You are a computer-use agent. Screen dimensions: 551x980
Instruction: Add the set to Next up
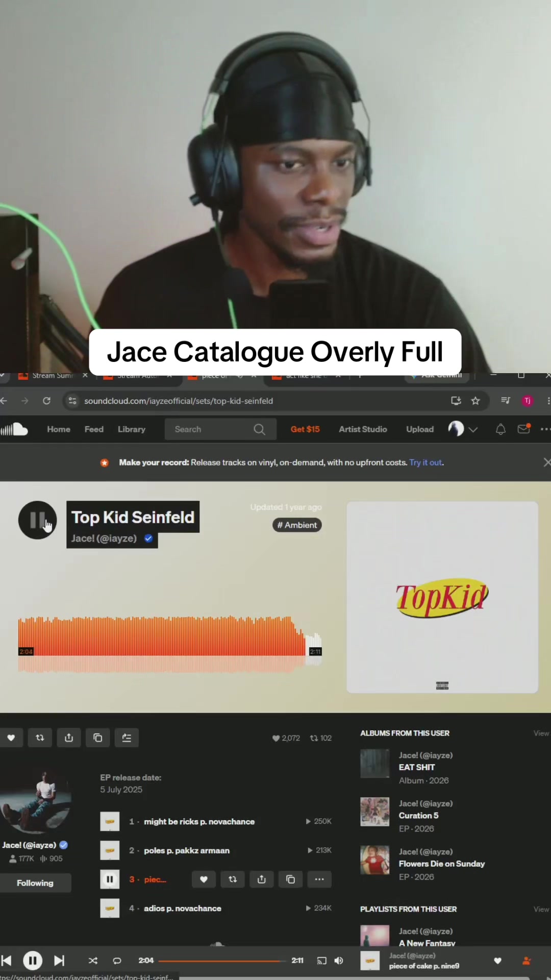pos(127,738)
